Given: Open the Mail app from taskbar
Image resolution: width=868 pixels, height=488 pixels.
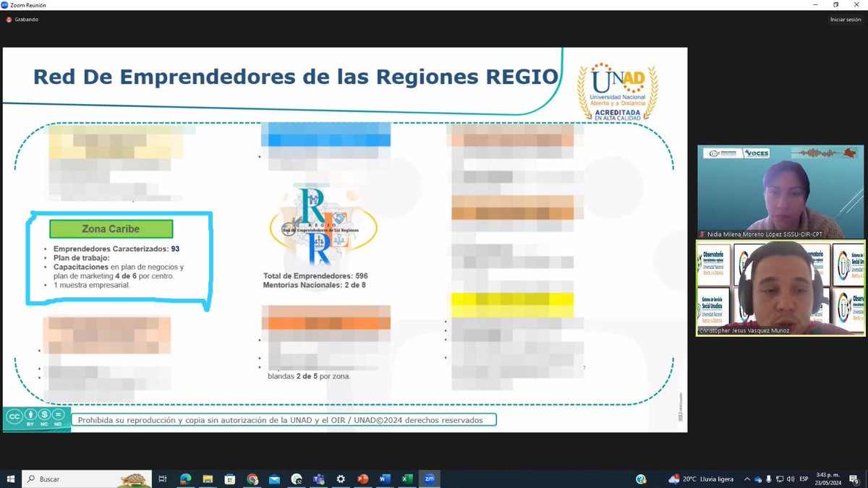Looking at the screenshot, I should 274,479.
